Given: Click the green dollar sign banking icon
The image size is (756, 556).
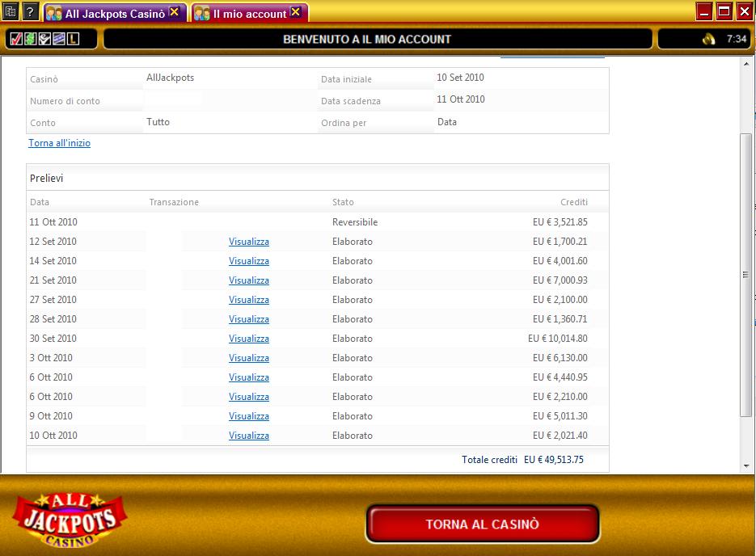Looking at the screenshot, I should coord(30,39).
